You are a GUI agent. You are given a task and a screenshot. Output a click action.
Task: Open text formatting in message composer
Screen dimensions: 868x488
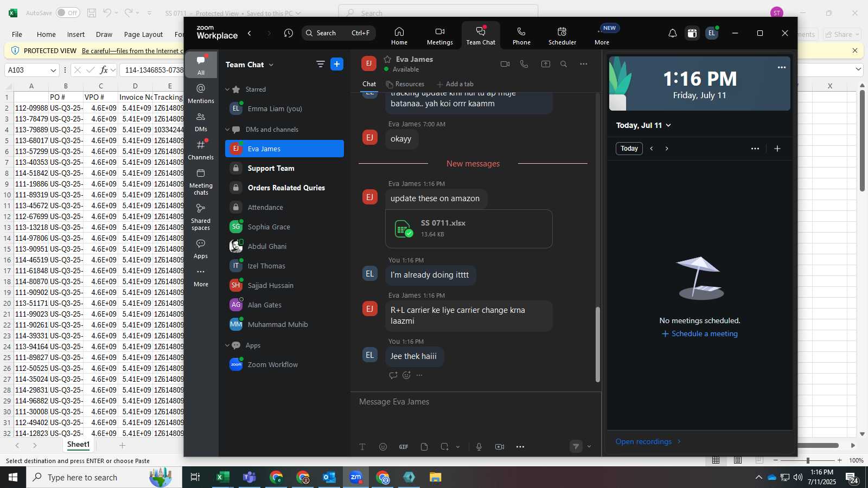click(x=362, y=447)
